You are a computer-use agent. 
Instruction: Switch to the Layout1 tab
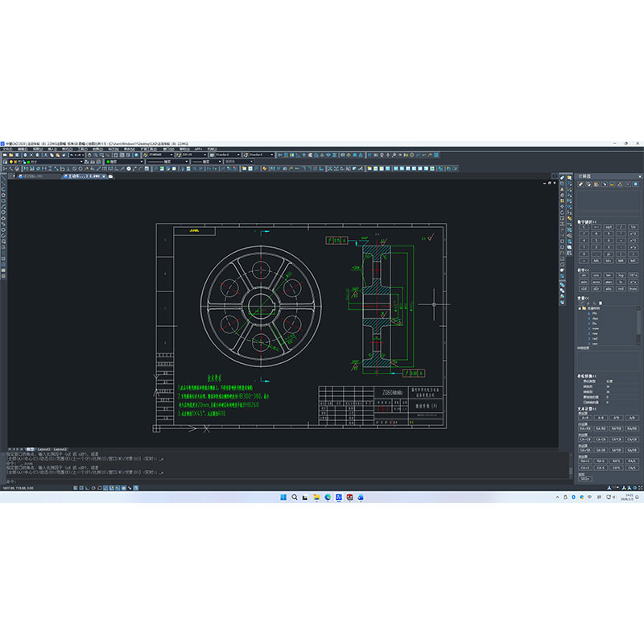[x=43, y=448]
